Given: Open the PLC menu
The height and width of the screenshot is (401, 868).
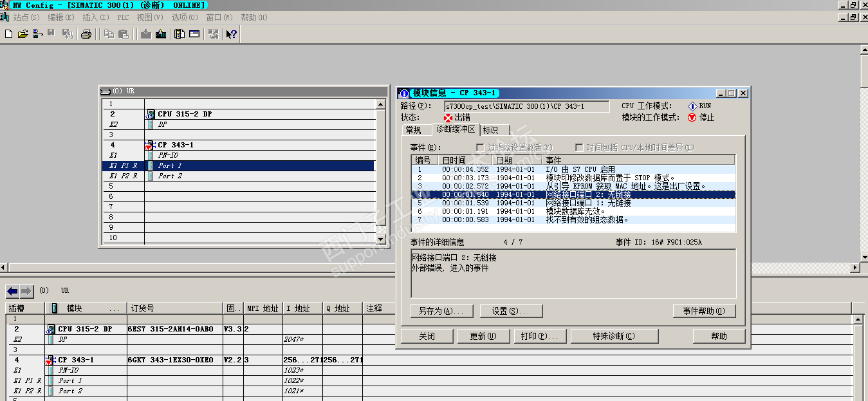Looking at the screenshot, I should [124, 17].
